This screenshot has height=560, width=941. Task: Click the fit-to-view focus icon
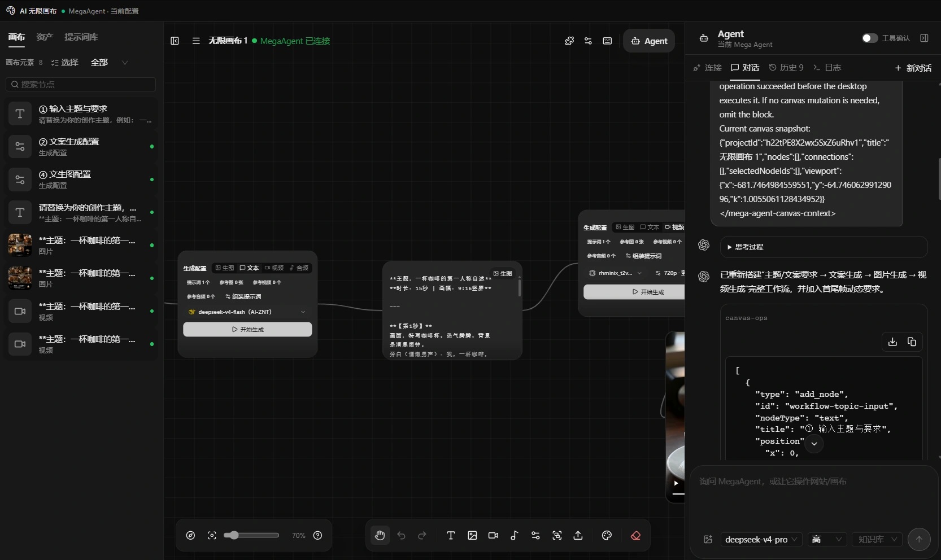[x=212, y=535]
